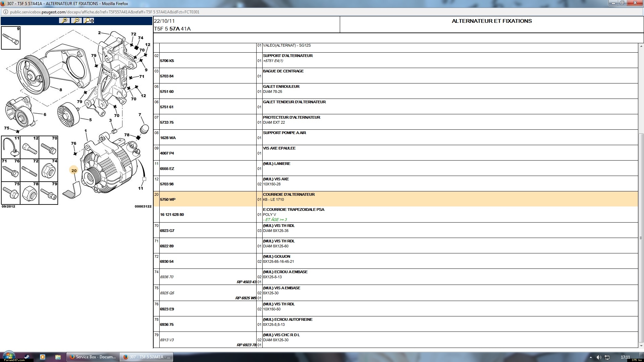Click the volume speaker tray icon
Screen dimensions: 644x362
pyautogui.click(x=599, y=357)
